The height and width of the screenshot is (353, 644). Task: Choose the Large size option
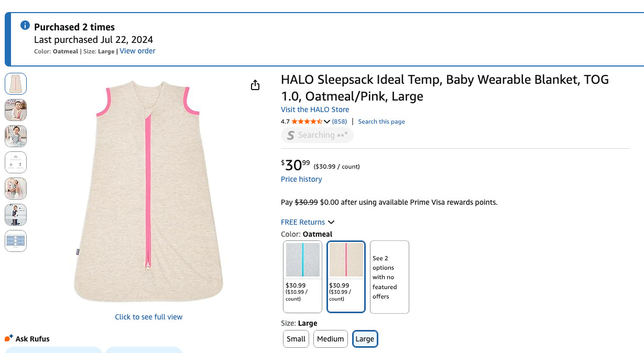(365, 339)
